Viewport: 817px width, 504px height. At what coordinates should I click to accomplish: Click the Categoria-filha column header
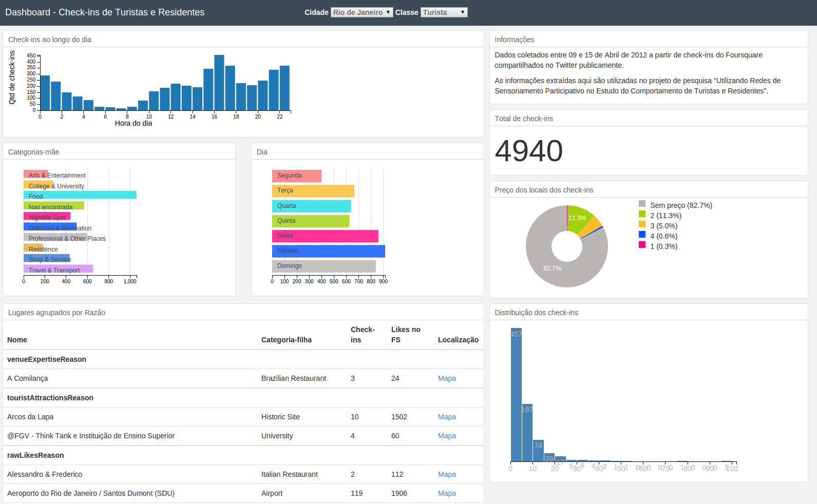pyautogui.click(x=287, y=340)
